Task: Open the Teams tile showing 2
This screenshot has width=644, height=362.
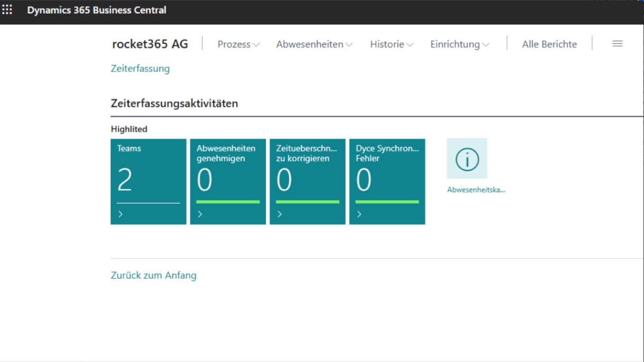Action: (x=148, y=182)
